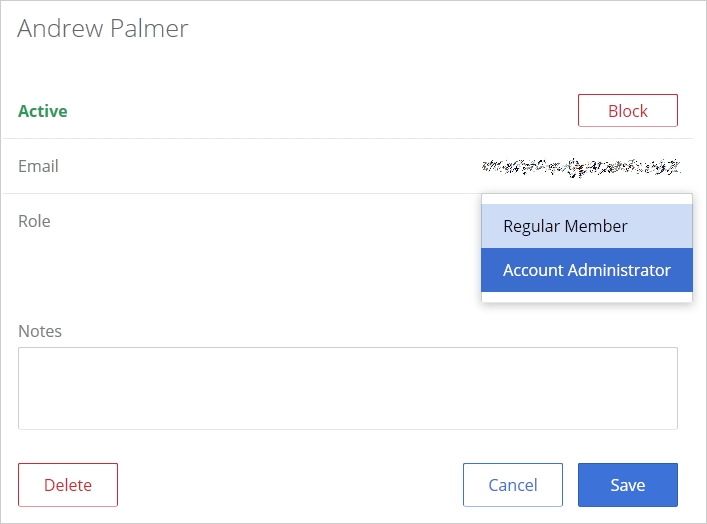Image resolution: width=707 pixels, height=524 pixels.
Task: Click the Email field label
Action: click(x=38, y=166)
